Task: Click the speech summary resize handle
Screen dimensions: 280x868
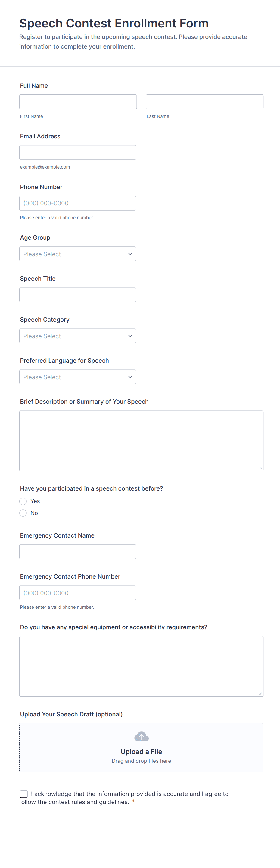Action: point(260,468)
